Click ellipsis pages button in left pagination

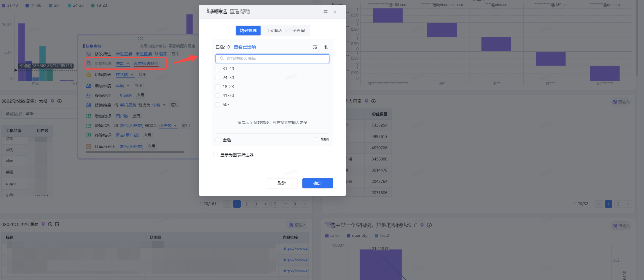(285, 204)
